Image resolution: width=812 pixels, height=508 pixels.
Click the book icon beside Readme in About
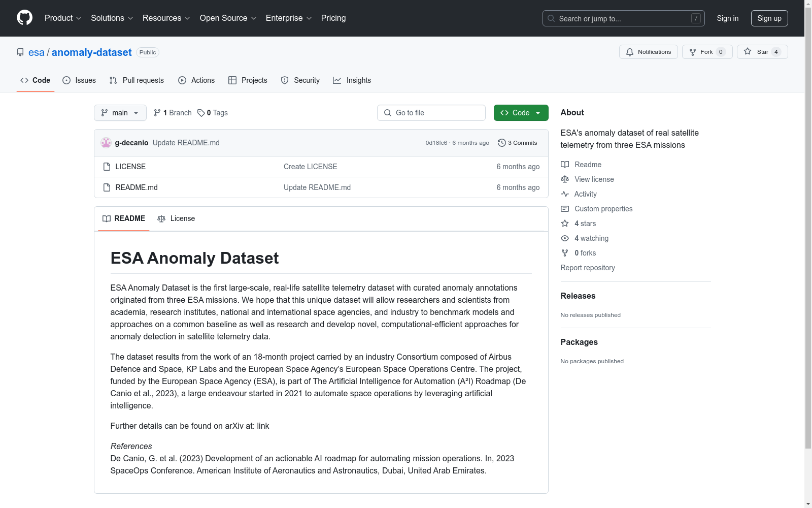pos(565,165)
